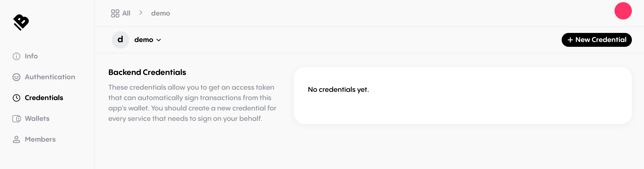The width and height of the screenshot is (644, 169).
Task: Click the plus icon on New Credential
Action: point(570,40)
